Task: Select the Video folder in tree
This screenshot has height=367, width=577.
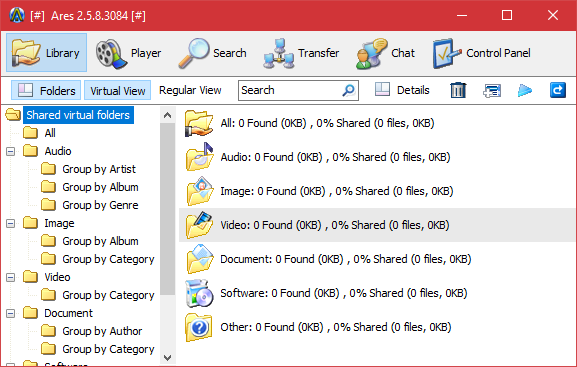Action: click(57, 277)
